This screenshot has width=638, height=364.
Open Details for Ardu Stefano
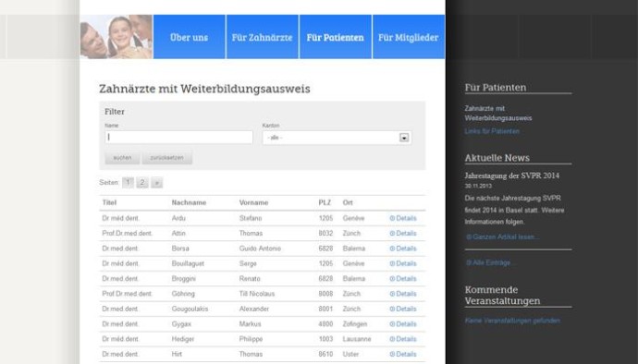(403, 218)
